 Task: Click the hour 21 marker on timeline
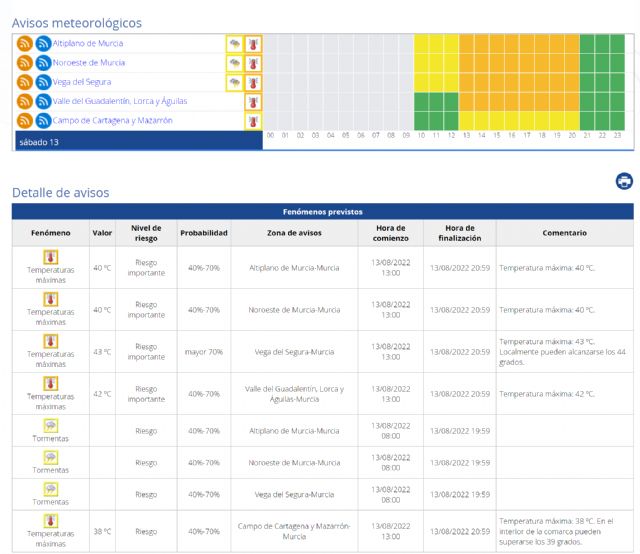point(587,135)
